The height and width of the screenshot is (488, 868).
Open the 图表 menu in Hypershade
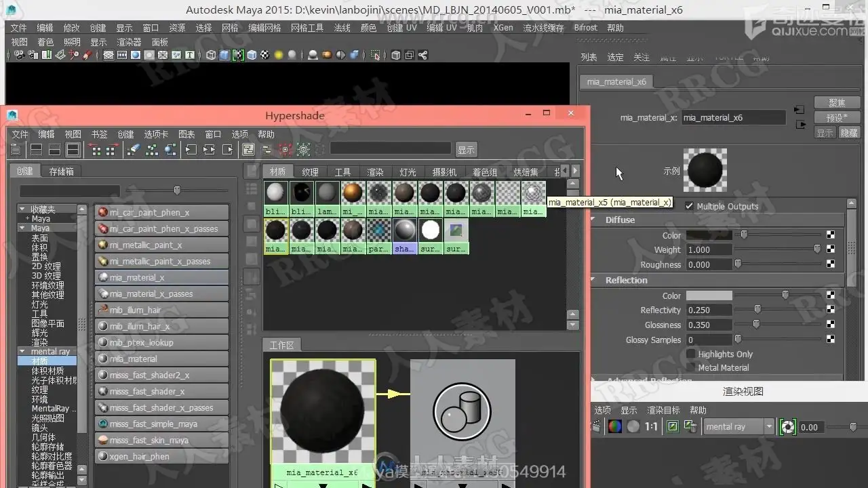pyautogui.click(x=186, y=134)
